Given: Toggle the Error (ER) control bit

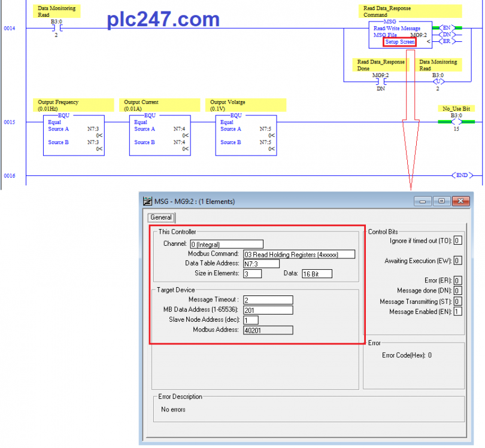Looking at the screenshot, I should [x=457, y=281].
